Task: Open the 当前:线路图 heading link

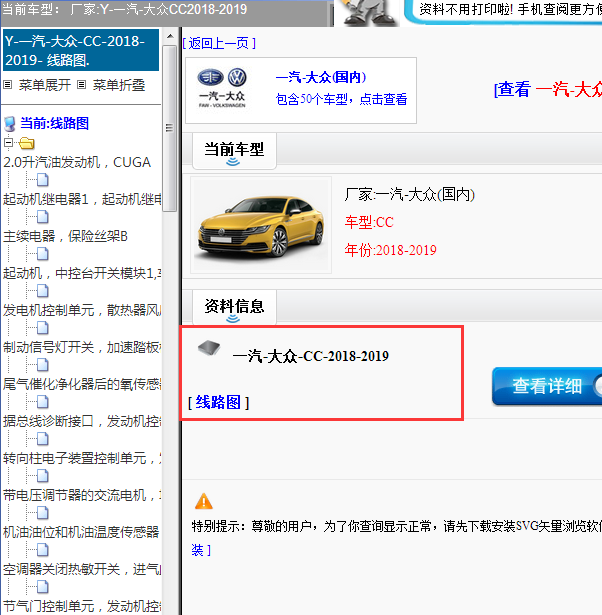Action: pyautogui.click(x=55, y=123)
